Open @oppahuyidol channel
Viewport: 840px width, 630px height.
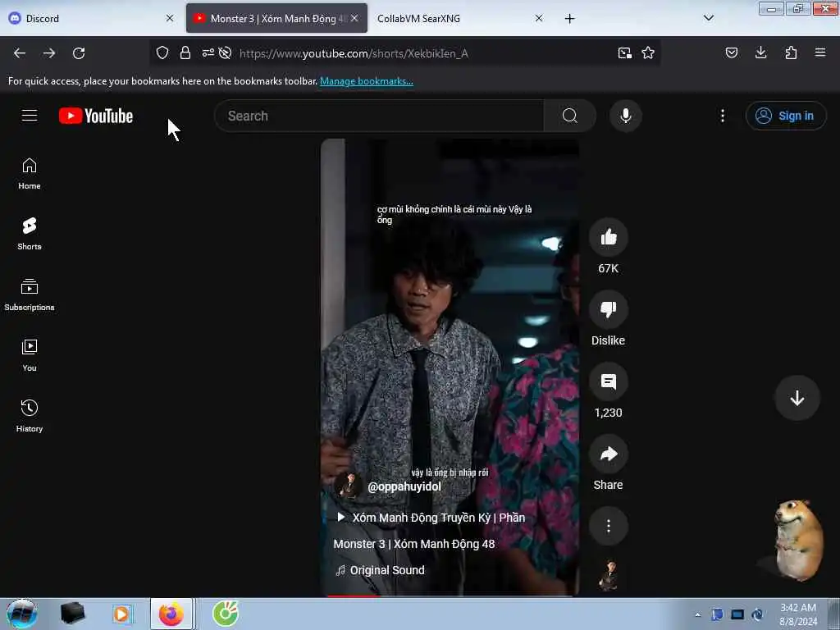pos(404,486)
